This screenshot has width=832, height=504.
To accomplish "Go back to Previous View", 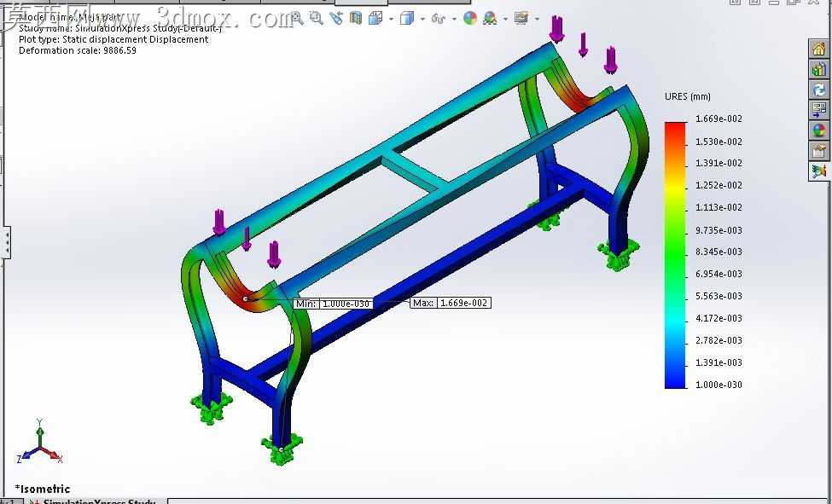I will coord(336,19).
